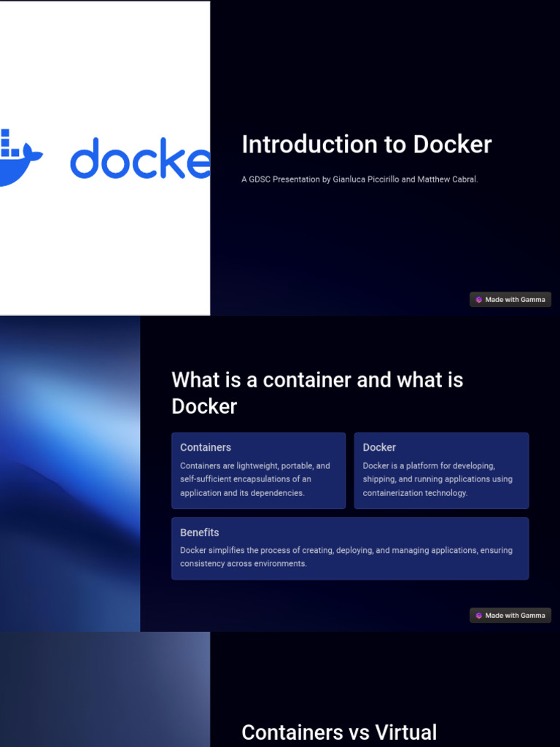
Task: Click the 'Containers vs Virtual' heading
Action: coord(339,732)
